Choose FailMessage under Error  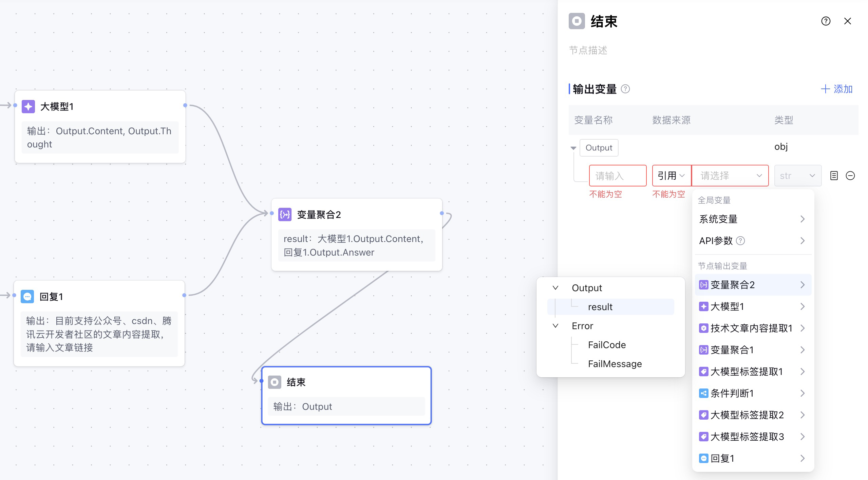[615, 364]
